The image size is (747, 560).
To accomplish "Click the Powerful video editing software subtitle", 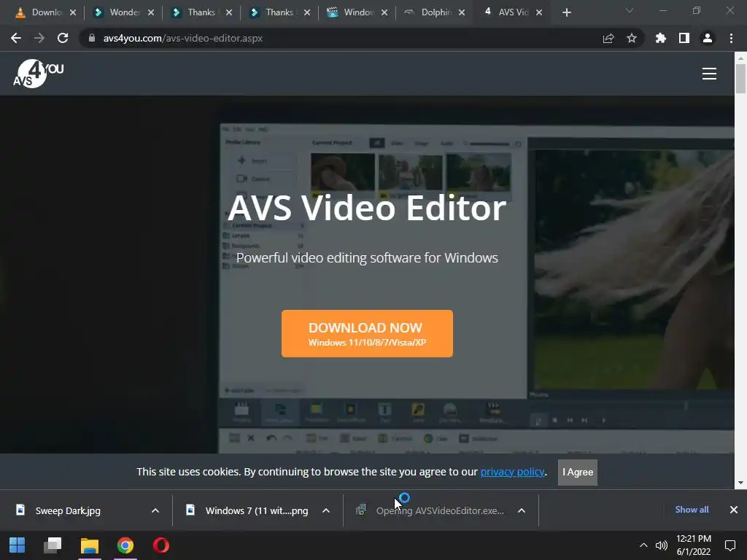I will (367, 257).
